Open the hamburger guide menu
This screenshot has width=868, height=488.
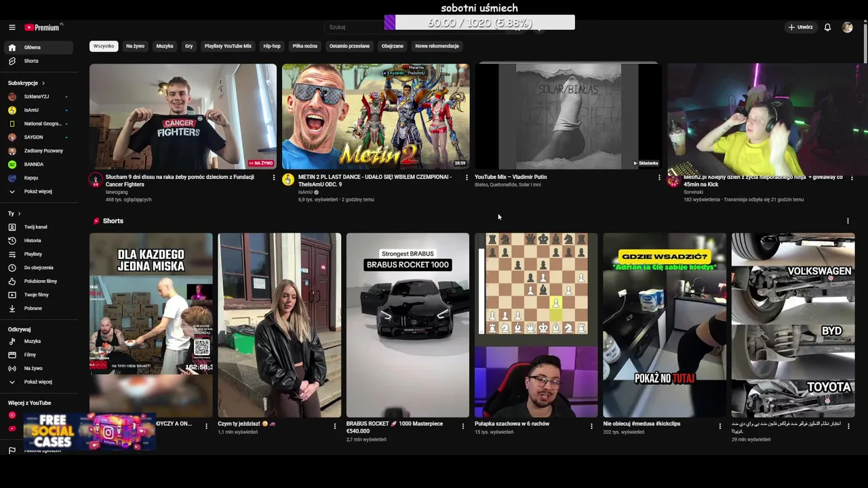(x=12, y=27)
